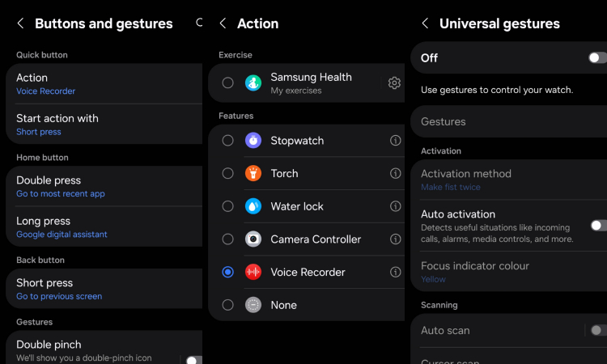
Task: Open Start action with setting
Action: 104,125
